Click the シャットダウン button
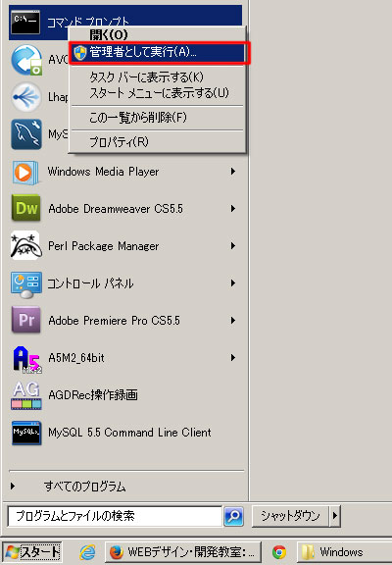The width and height of the screenshot is (392, 565). click(290, 516)
